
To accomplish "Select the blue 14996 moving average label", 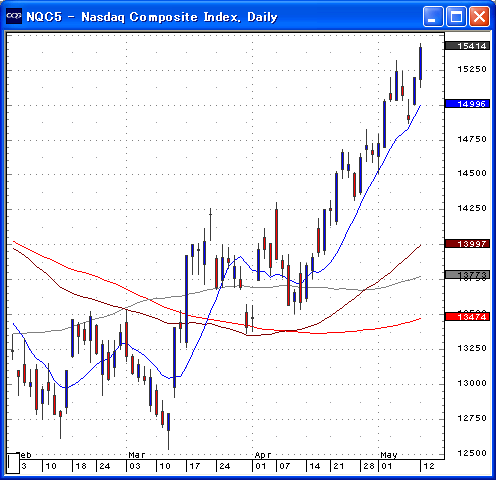I will click(x=467, y=104).
